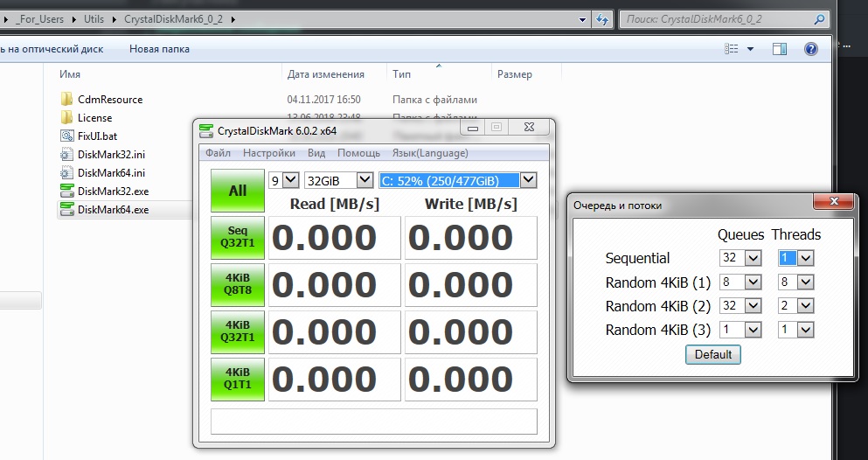Open the Файл menu

[219, 153]
